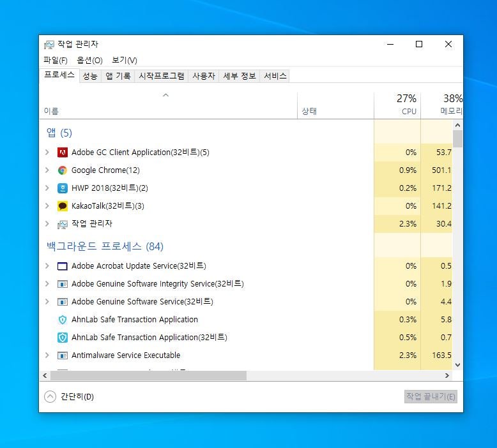Screen dimensions: 497x448
Task: Click the horizontal scrollbar thumb
Action: 148,375
